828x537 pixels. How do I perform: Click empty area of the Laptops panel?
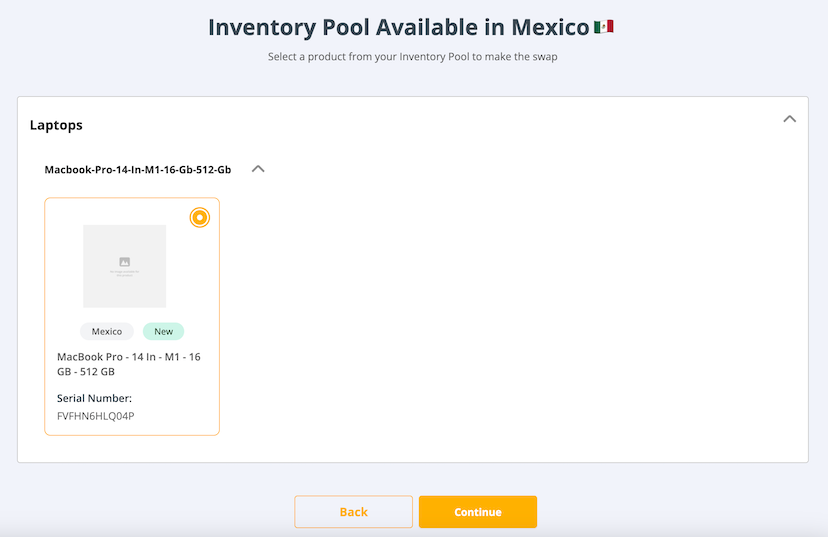(x=520, y=320)
